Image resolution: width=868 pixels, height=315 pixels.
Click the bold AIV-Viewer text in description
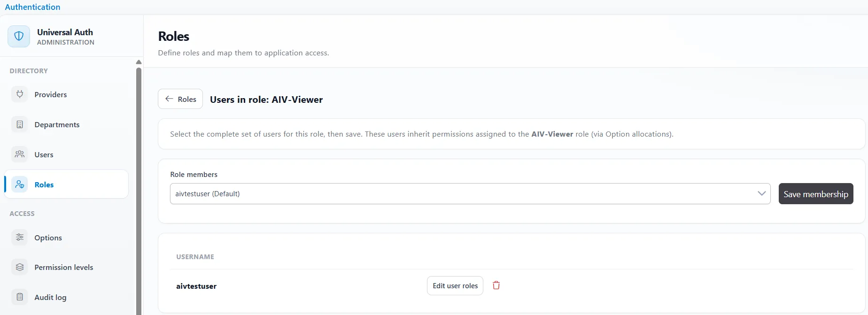coord(552,134)
